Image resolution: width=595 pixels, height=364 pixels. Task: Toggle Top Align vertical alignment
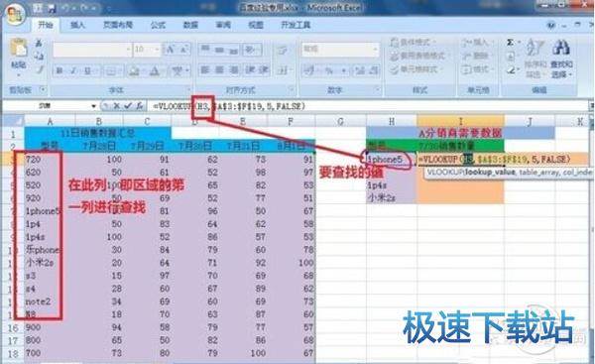click(x=205, y=50)
